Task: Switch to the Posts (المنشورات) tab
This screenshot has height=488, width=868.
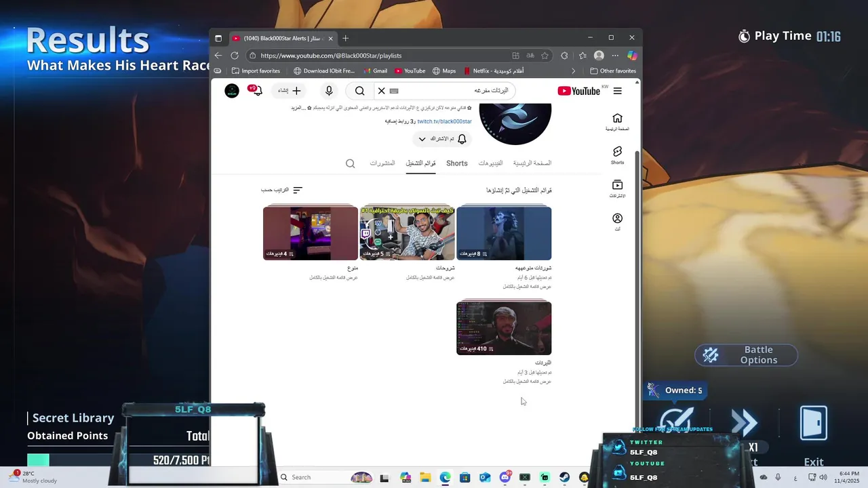Action: (x=382, y=163)
